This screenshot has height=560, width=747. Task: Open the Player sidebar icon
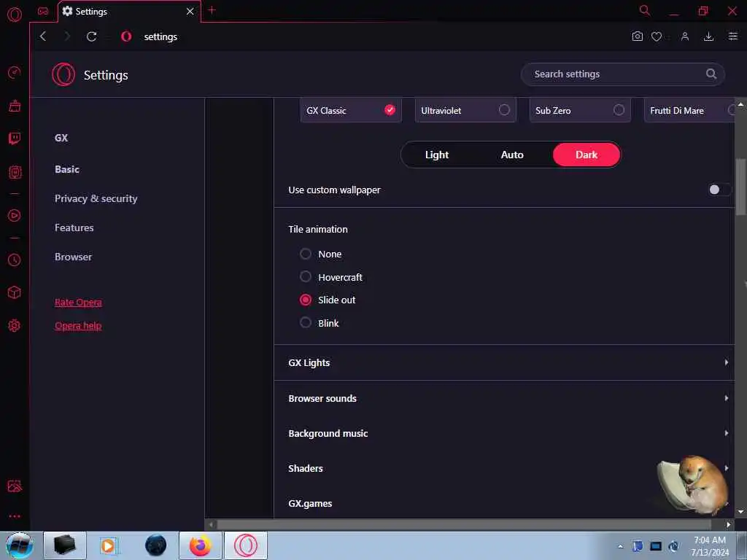(15, 216)
